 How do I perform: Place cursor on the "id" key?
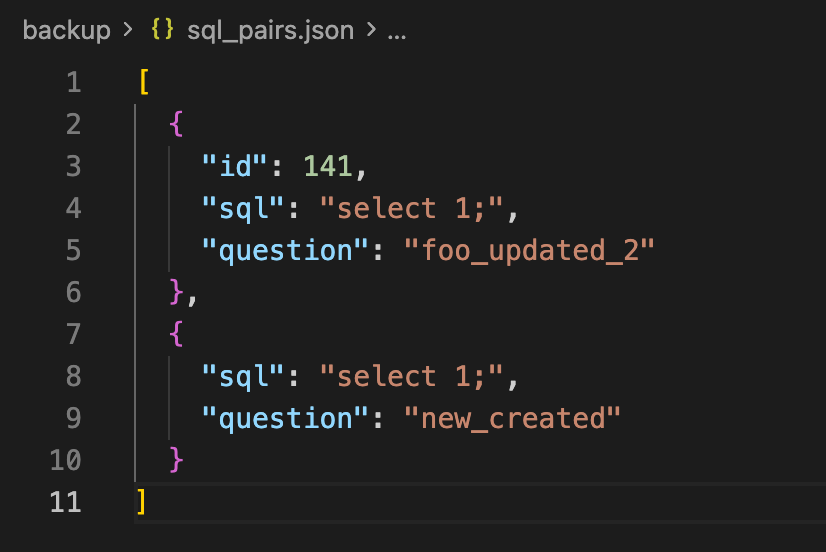[x=227, y=166]
